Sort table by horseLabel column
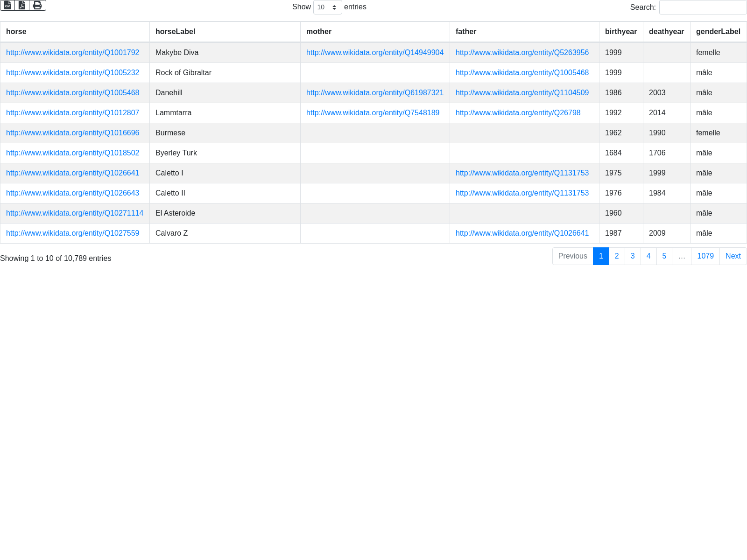 (x=175, y=32)
